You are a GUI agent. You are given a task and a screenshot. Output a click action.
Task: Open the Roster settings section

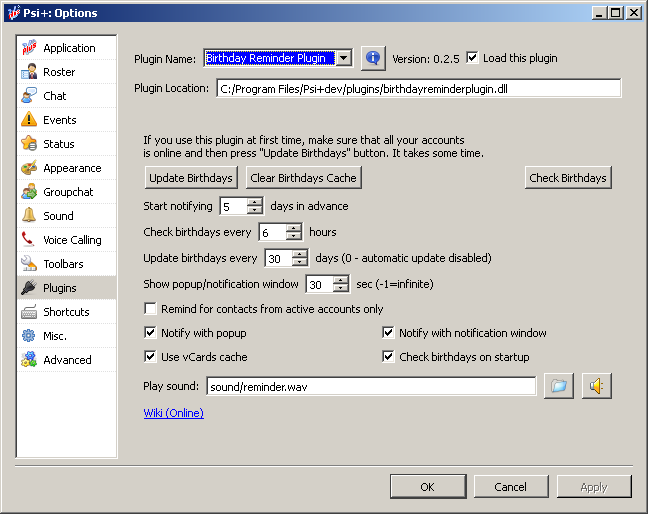tap(58, 72)
